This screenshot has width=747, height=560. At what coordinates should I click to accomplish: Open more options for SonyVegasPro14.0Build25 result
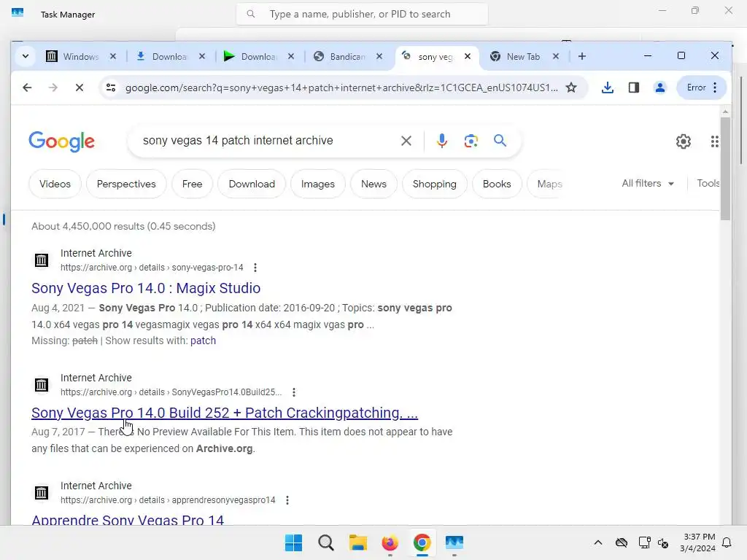(294, 392)
